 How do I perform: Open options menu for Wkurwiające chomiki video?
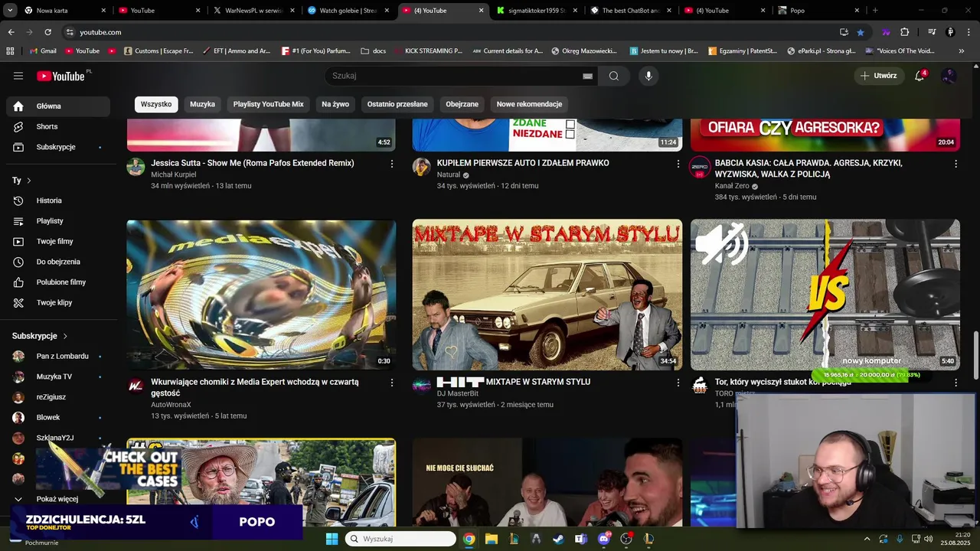click(392, 383)
